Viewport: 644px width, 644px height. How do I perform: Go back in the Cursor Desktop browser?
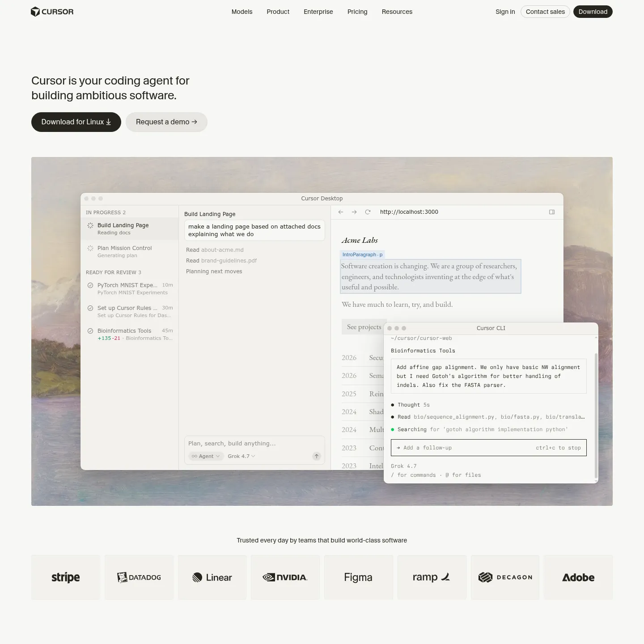coord(341,212)
